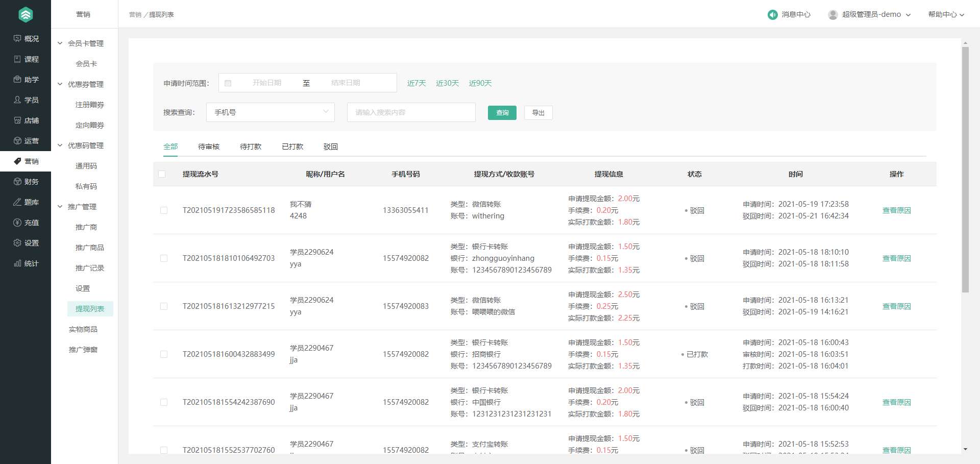Switch to the 驳回 tab
980x464 pixels.
(x=331, y=146)
